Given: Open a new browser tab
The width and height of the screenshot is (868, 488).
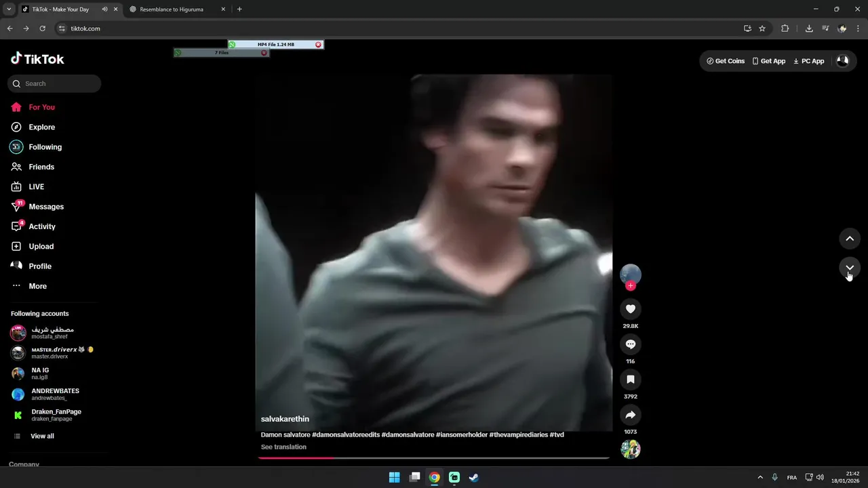Looking at the screenshot, I should (x=239, y=9).
